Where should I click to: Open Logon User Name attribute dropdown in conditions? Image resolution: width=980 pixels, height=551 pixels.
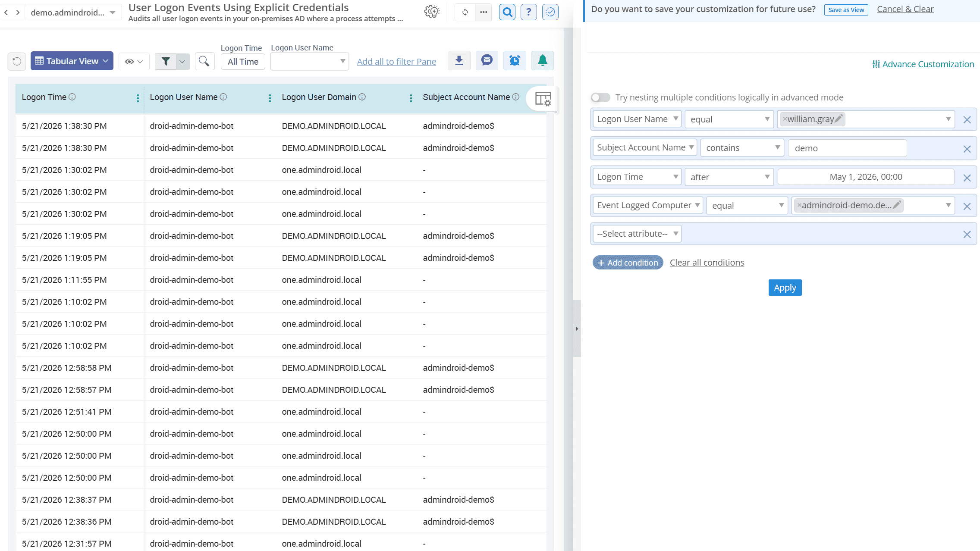pyautogui.click(x=637, y=119)
